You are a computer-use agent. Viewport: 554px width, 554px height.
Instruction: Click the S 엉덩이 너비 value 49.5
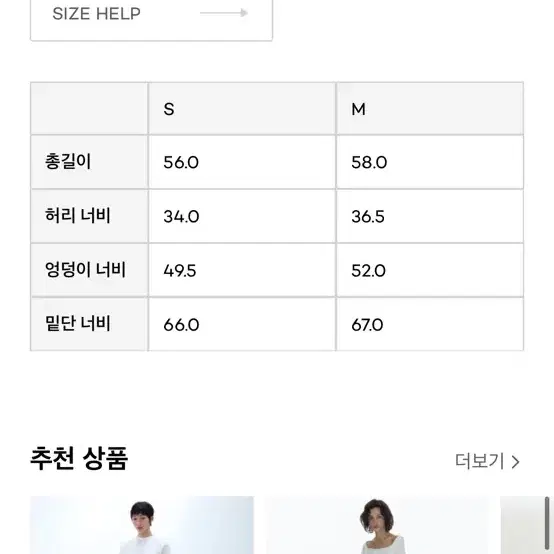click(179, 271)
